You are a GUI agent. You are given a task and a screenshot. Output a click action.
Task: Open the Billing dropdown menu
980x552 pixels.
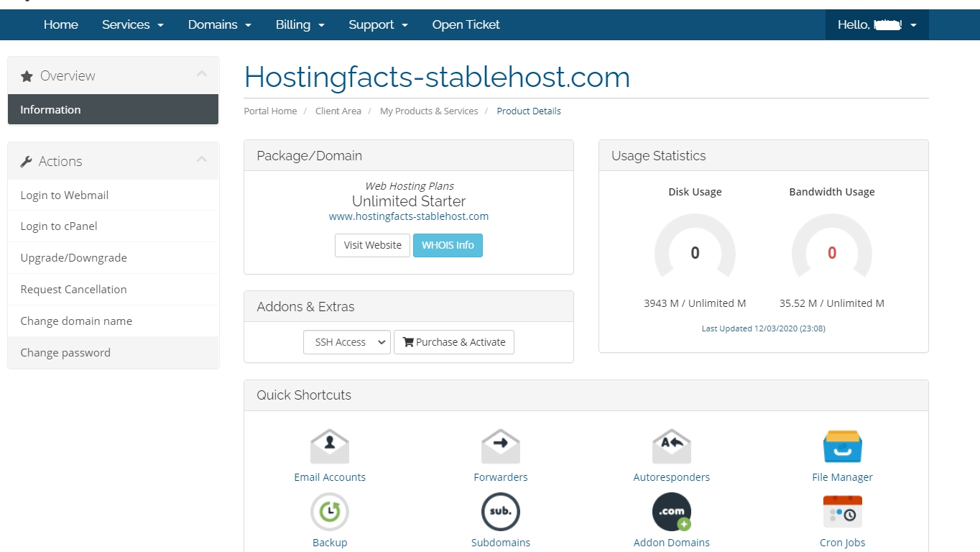point(300,24)
